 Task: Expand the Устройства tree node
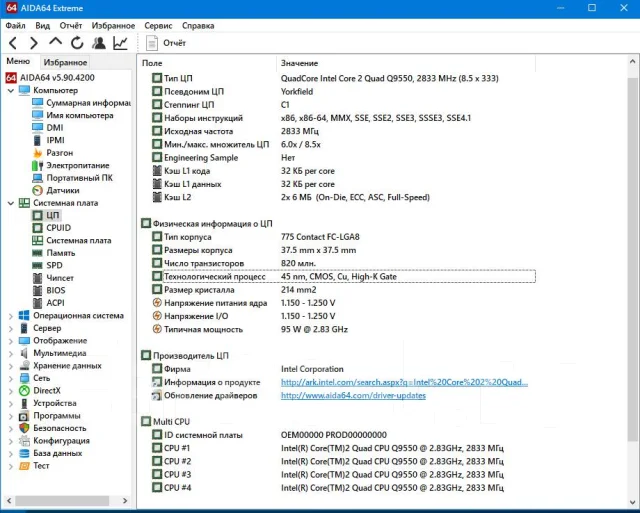click(x=11, y=404)
